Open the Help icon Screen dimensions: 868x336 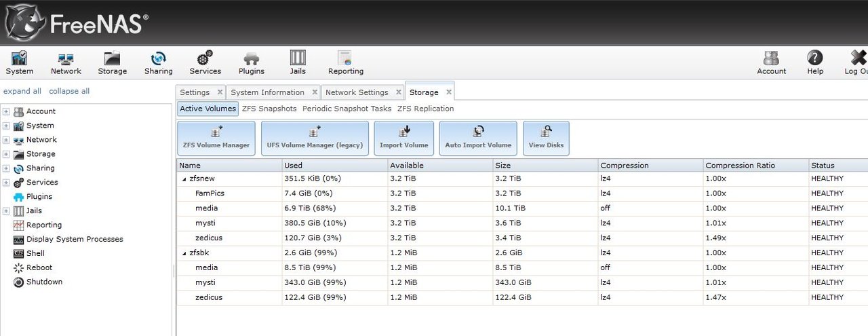(x=814, y=62)
